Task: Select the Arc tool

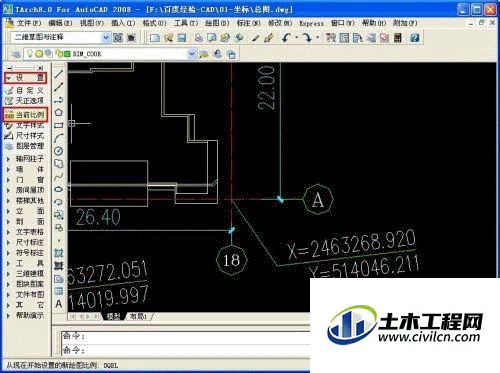Action: [59, 138]
